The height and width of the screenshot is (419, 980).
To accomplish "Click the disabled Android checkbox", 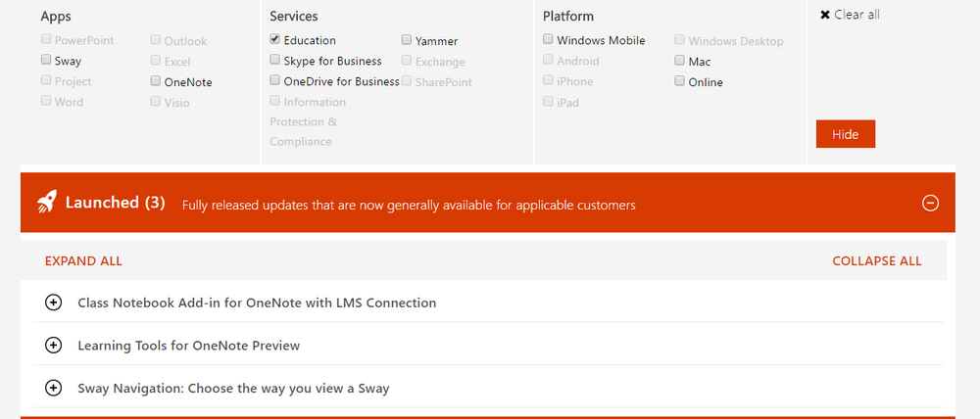I will point(548,60).
